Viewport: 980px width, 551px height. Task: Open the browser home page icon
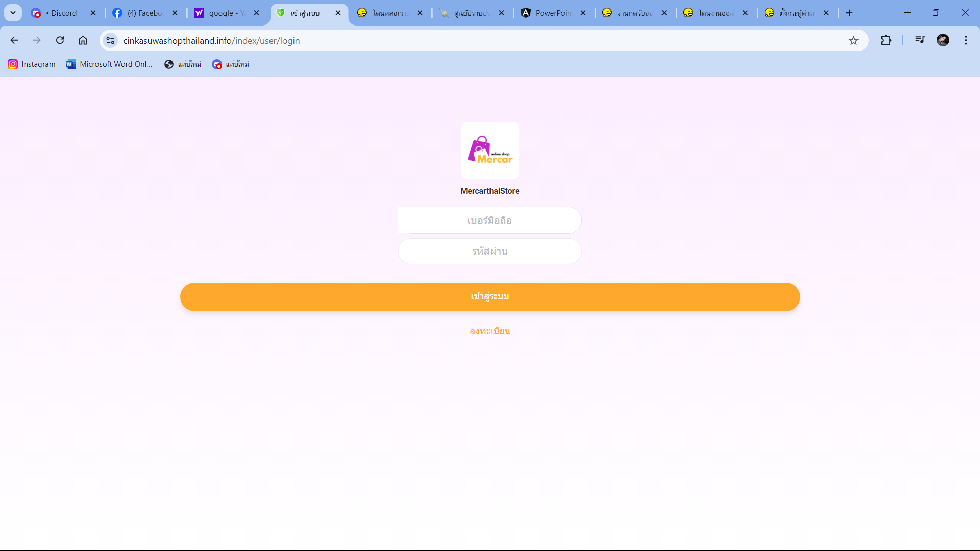pos(83,40)
